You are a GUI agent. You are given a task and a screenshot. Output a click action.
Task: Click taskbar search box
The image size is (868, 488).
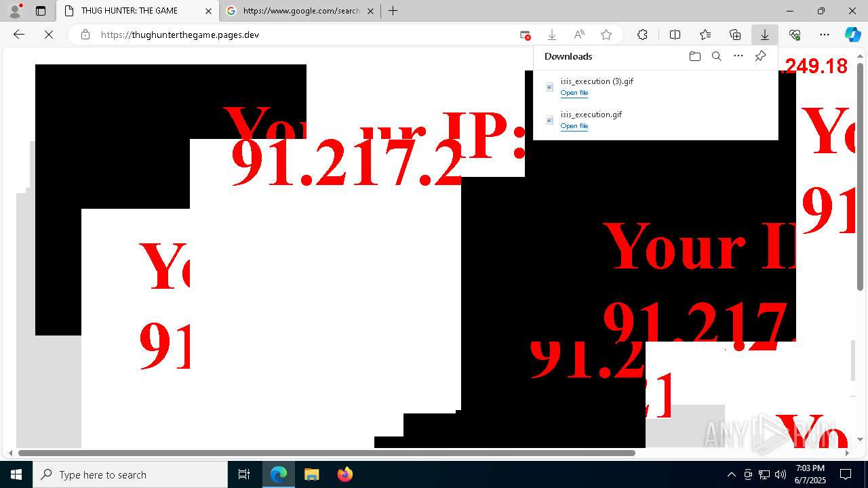coord(130,474)
